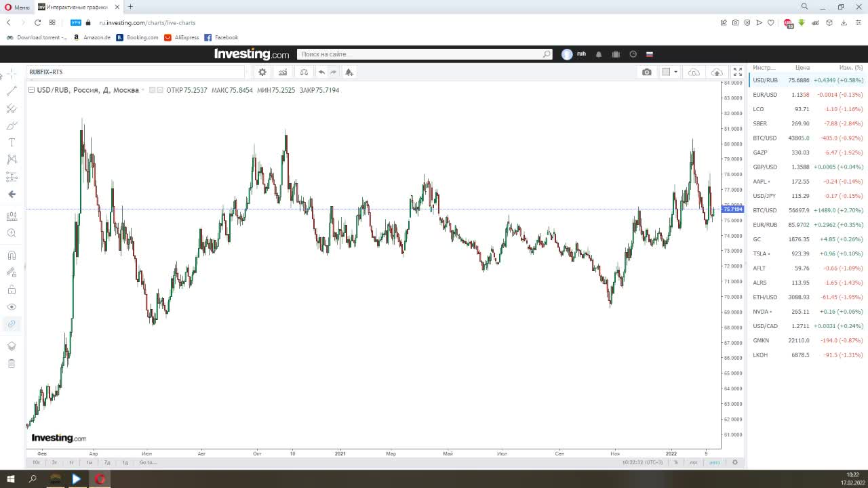The image size is (868, 488).
Task: Select the zoom in magnifier tool
Action: [12, 233]
